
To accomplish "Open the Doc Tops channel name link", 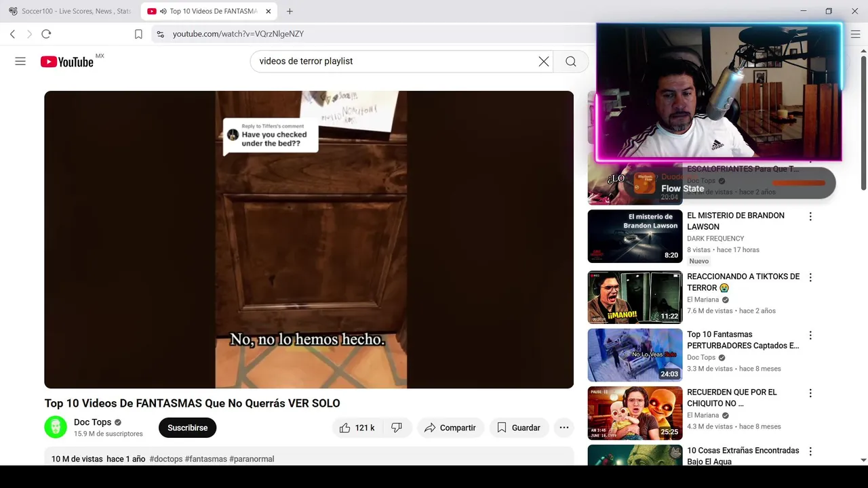I will pos(92,422).
